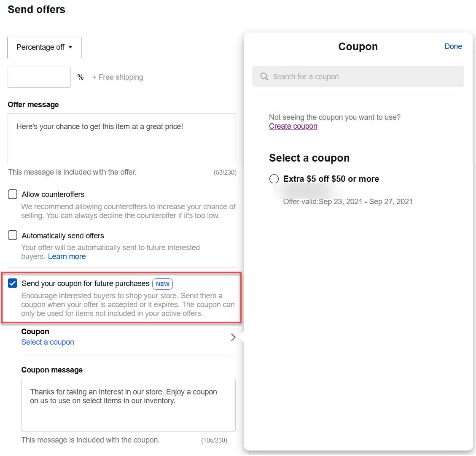
Task: Click the Coupon row heading
Action: point(35,332)
